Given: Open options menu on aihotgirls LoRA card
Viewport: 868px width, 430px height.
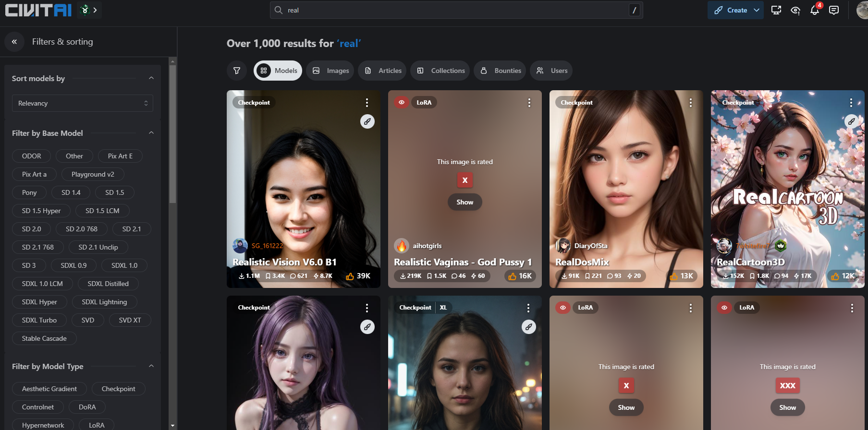Looking at the screenshot, I should (x=529, y=103).
